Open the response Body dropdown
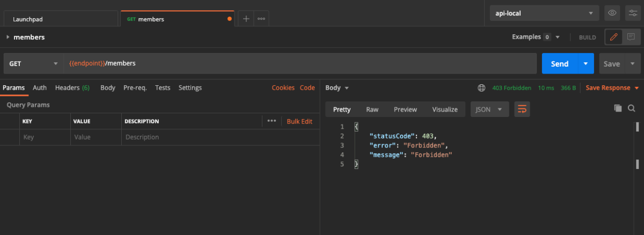This screenshot has height=235, width=644. tap(337, 88)
